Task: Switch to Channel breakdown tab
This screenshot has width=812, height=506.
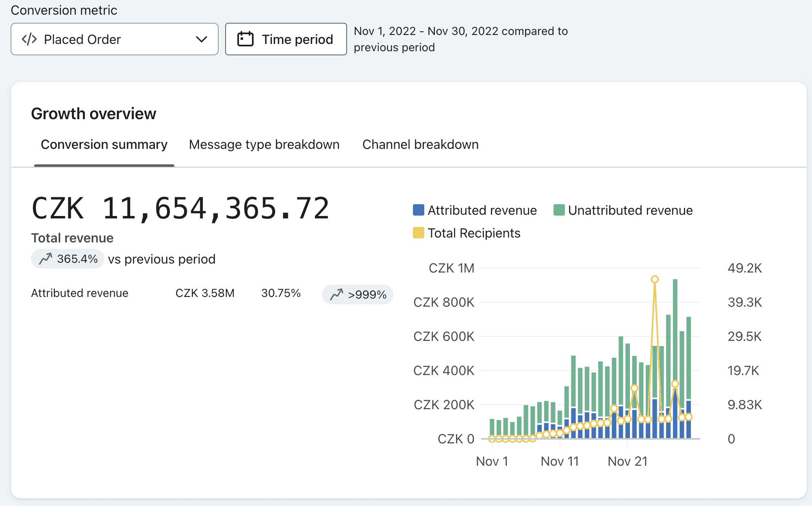Action: pos(421,144)
